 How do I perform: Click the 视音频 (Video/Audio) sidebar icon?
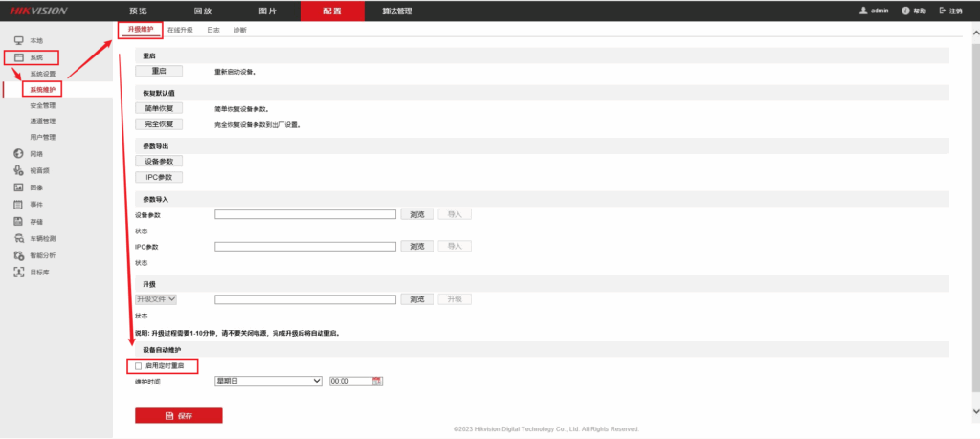pyautogui.click(x=18, y=170)
